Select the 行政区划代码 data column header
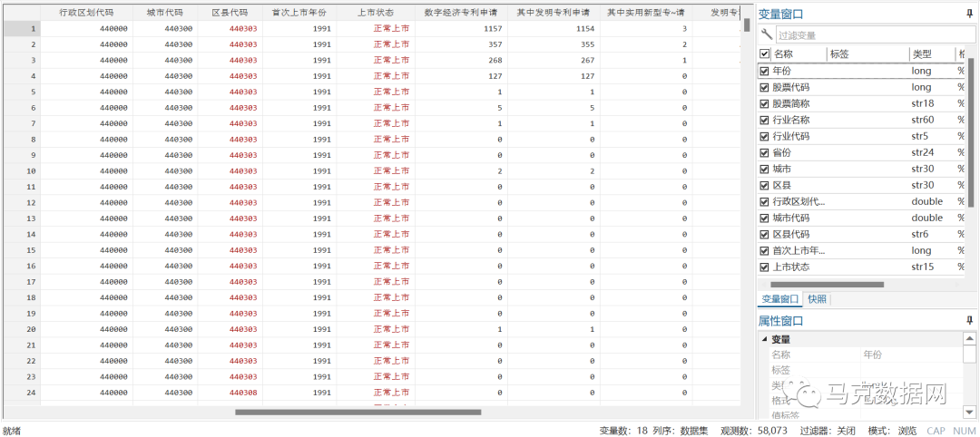Screen dimensions: 980x437 click(x=86, y=13)
